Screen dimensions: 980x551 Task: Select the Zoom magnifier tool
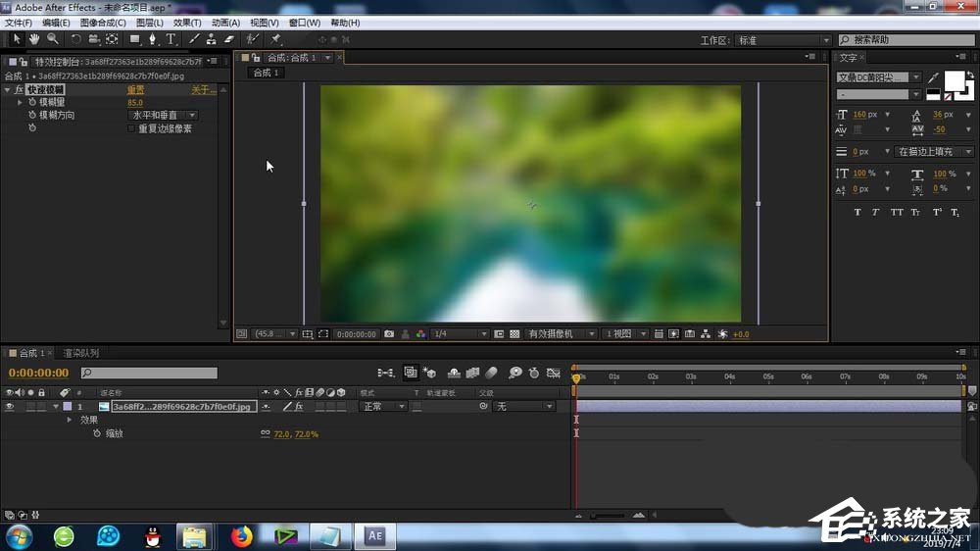click(52, 39)
